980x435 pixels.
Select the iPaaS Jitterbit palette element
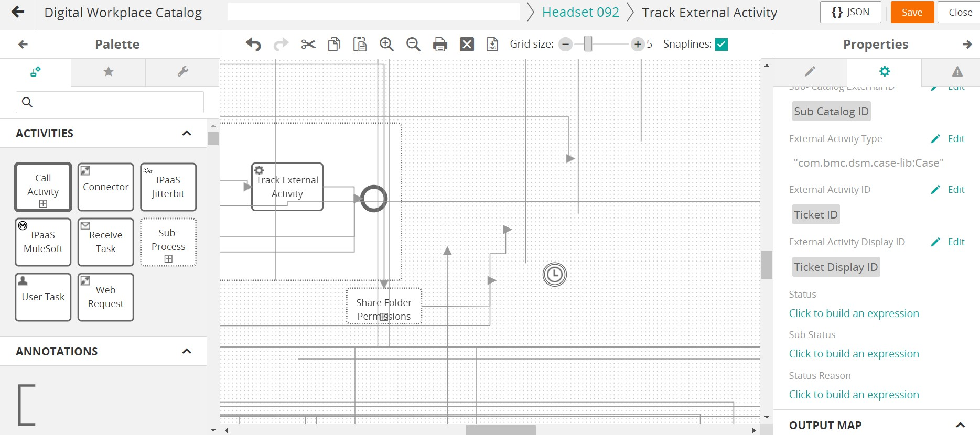coord(168,187)
